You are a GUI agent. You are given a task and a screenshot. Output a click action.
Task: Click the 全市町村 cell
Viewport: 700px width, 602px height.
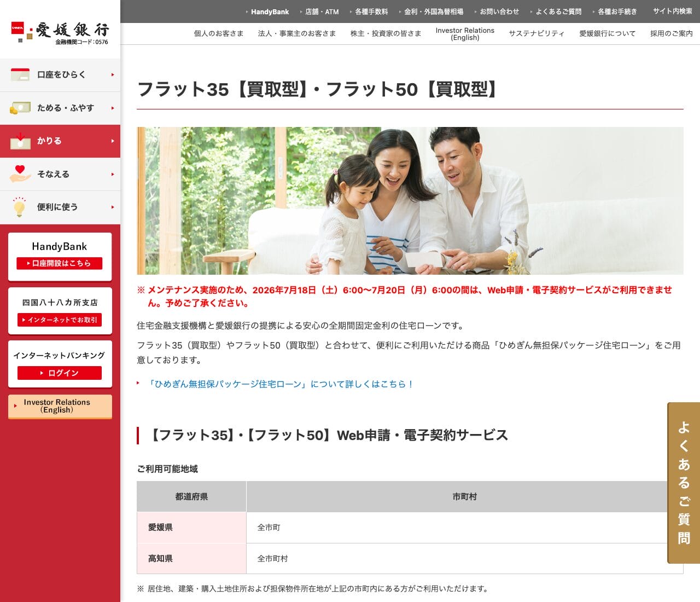click(x=465, y=559)
